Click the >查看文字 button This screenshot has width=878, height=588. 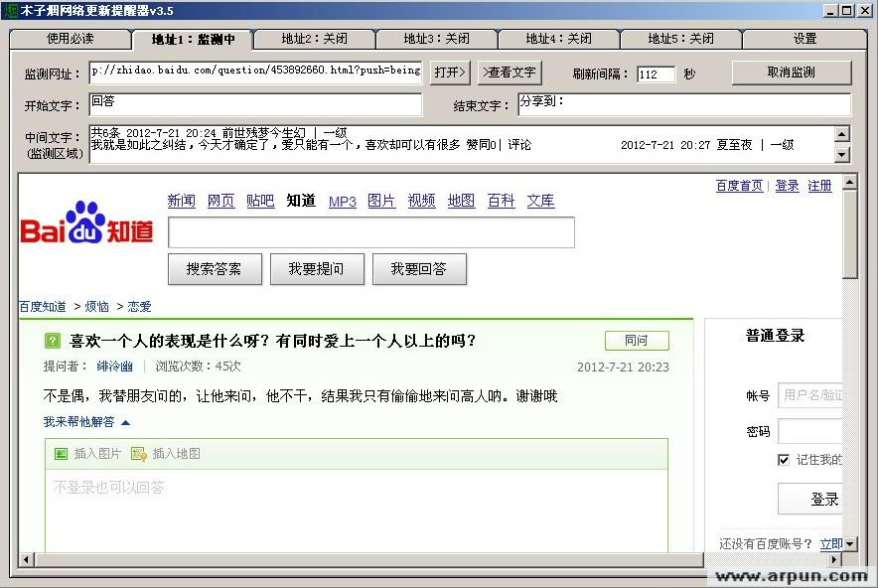click(509, 73)
